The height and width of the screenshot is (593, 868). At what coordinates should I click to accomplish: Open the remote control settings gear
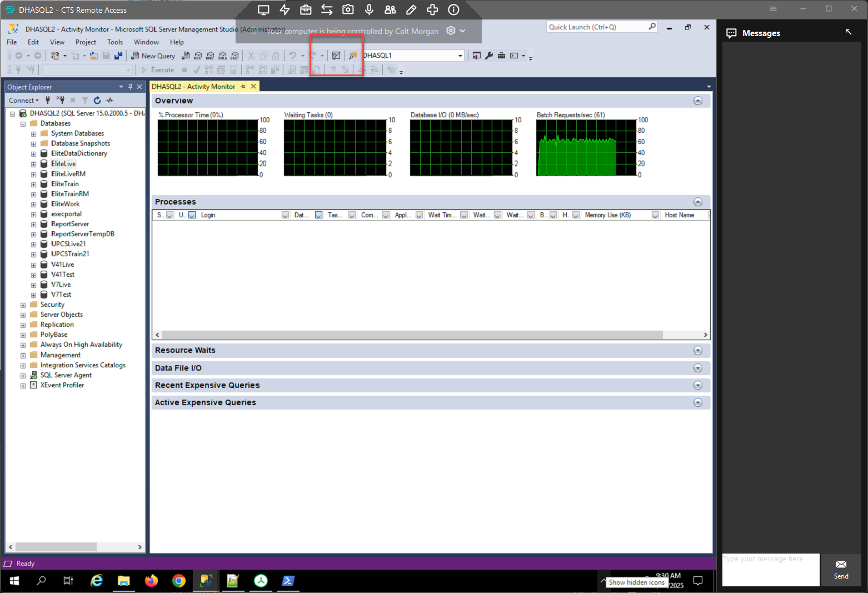click(x=451, y=31)
